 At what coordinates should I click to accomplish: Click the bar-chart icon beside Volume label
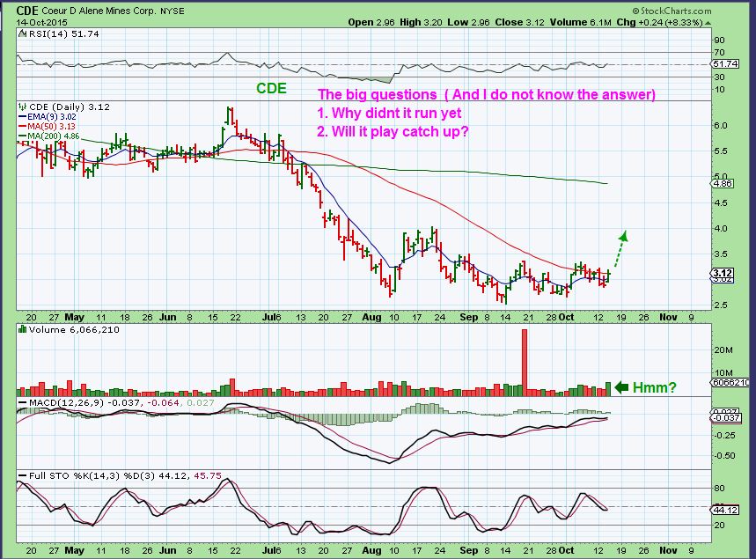pyautogui.click(x=22, y=329)
